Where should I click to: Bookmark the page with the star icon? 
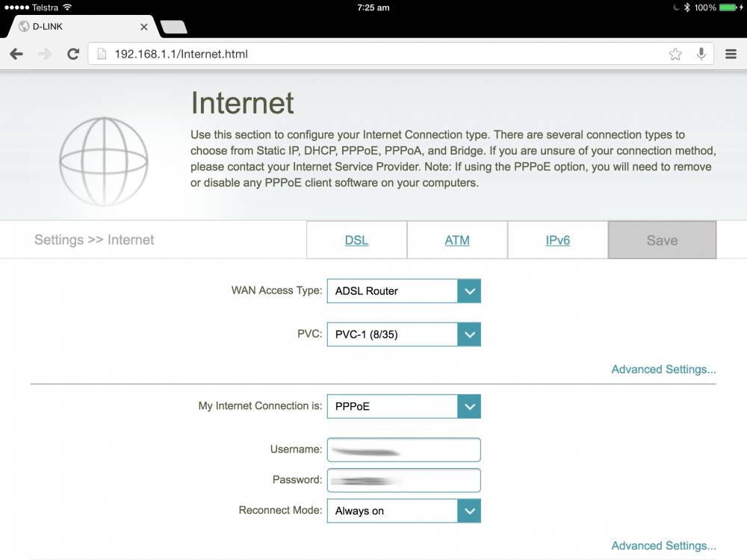point(675,54)
